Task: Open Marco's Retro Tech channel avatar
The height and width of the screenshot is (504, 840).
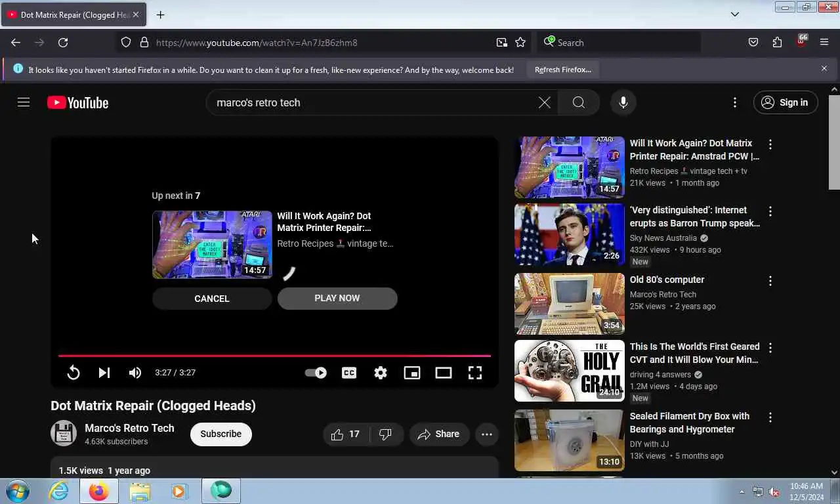Action: pyautogui.click(x=64, y=434)
